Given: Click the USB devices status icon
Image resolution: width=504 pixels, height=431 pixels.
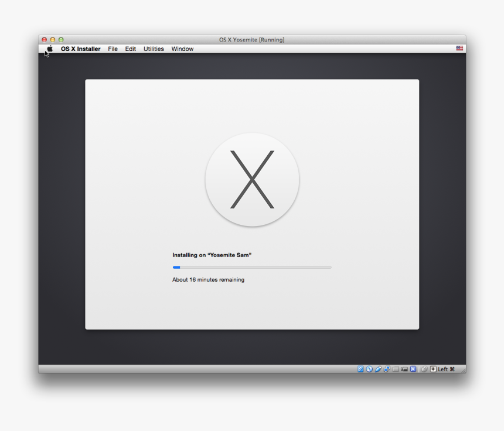Looking at the screenshot, I should (x=378, y=369).
